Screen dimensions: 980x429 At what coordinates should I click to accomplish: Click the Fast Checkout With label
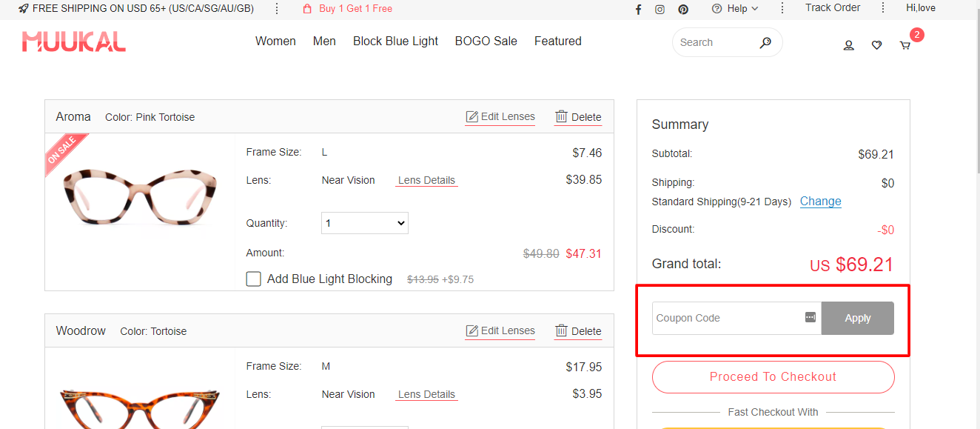773,412
